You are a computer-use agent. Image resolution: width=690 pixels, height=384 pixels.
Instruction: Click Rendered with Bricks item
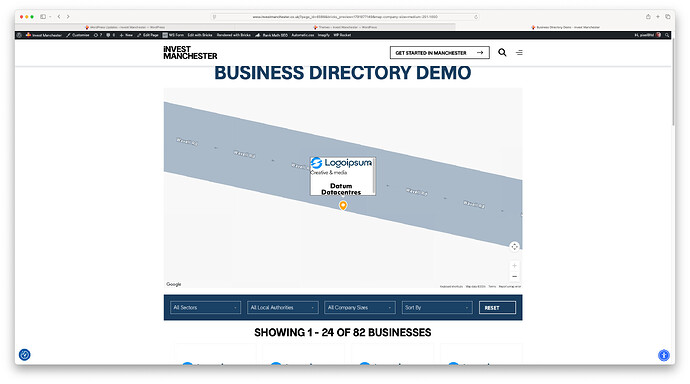234,35
